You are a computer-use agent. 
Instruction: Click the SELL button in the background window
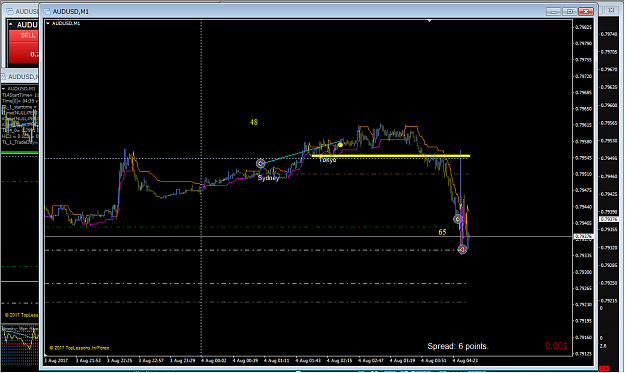(x=28, y=35)
